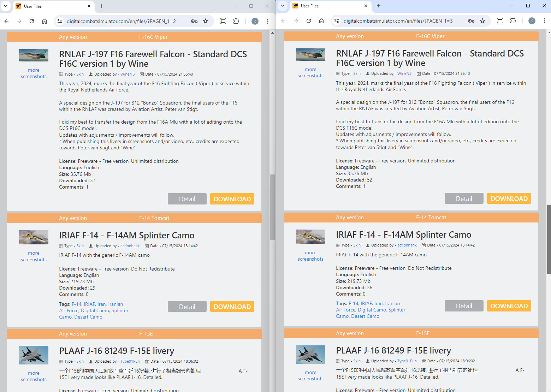
Task: Download IRIAF F-14 skin in left window
Action: pos(232,307)
